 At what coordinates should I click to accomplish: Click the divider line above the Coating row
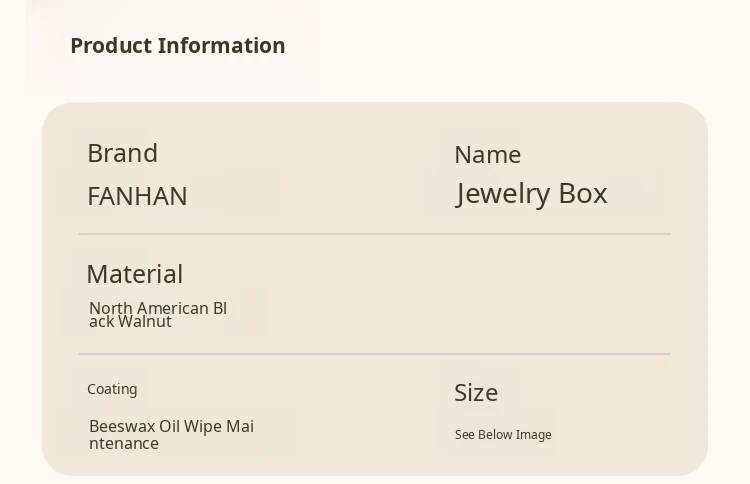tap(374, 354)
